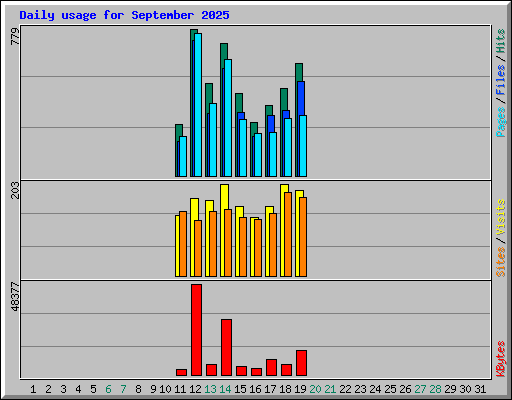The height and width of the screenshot is (400, 512).
Task: Select the blue Files bar top for day 17
Action: [271, 124]
